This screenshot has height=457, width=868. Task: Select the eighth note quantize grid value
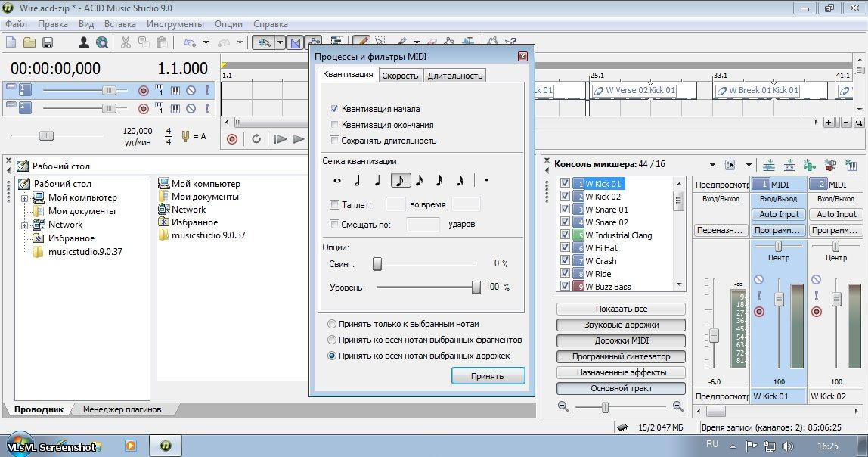tap(400, 180)
